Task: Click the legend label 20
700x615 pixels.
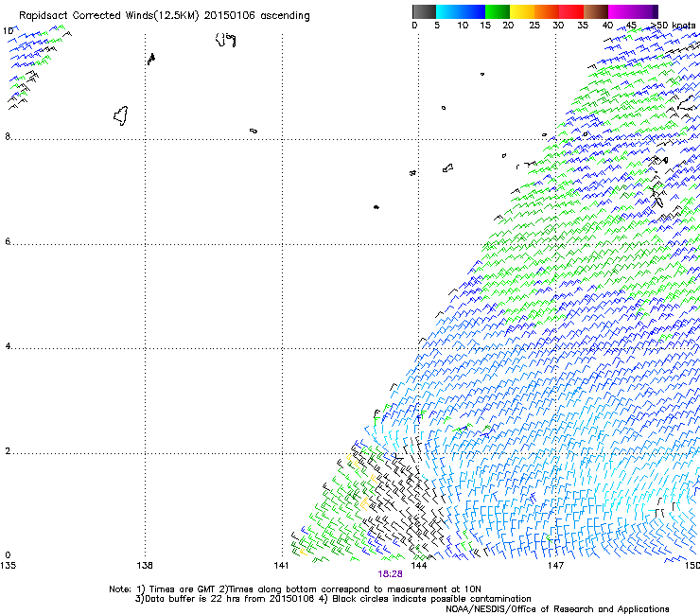Action: coord(508,26)
